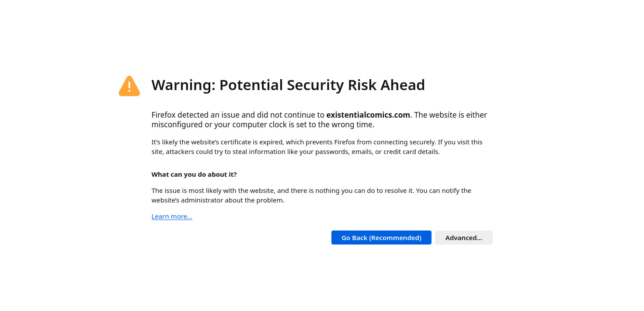Click the "Firefox detected an issue" sentence
This screenshot has width=644, height=311.
point(195,115)
